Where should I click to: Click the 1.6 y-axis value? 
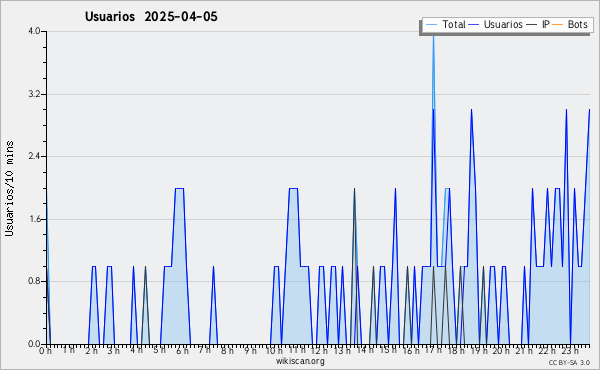click(34, 219)
